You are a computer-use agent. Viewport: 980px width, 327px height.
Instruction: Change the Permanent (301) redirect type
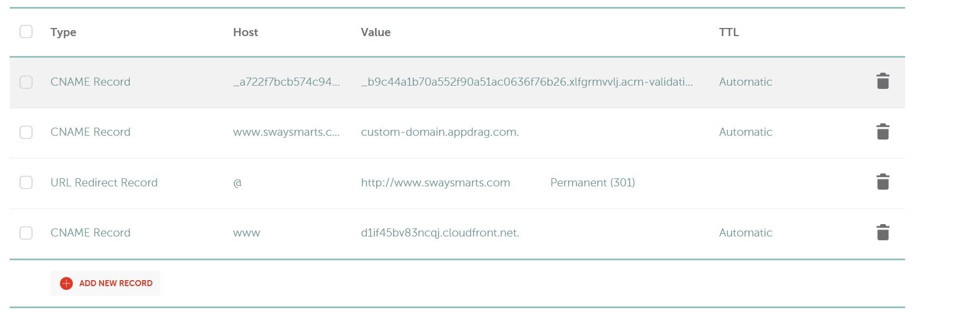point(593,183)
